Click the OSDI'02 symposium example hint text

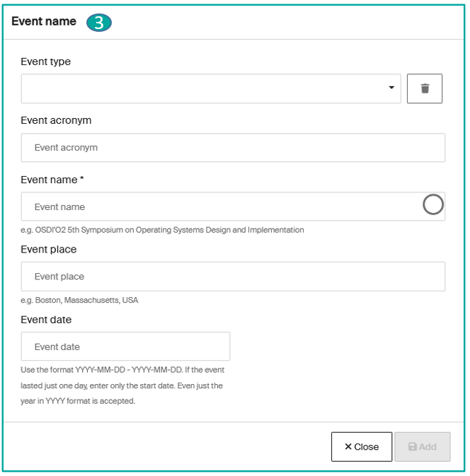click(x=162, y=230)
